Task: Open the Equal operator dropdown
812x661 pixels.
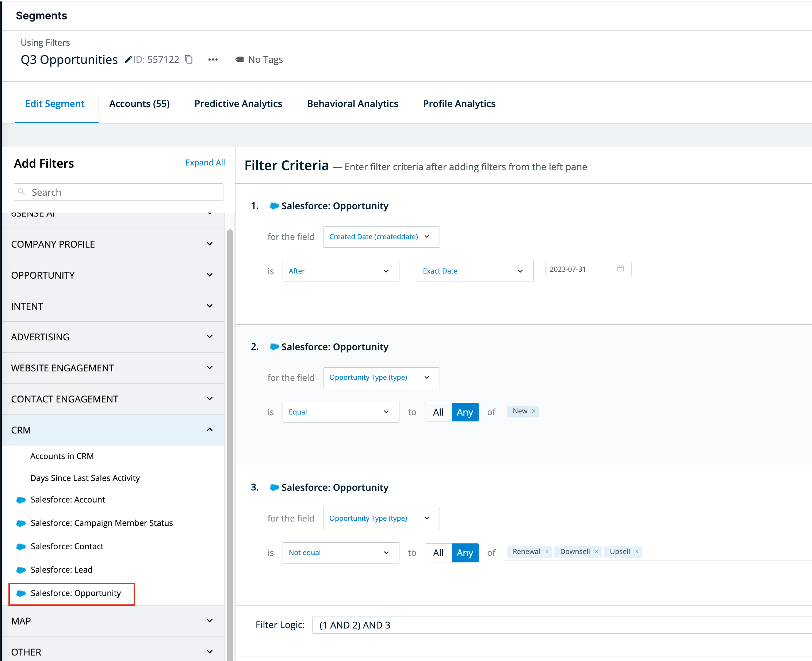Action: click(x=340, y=412)
